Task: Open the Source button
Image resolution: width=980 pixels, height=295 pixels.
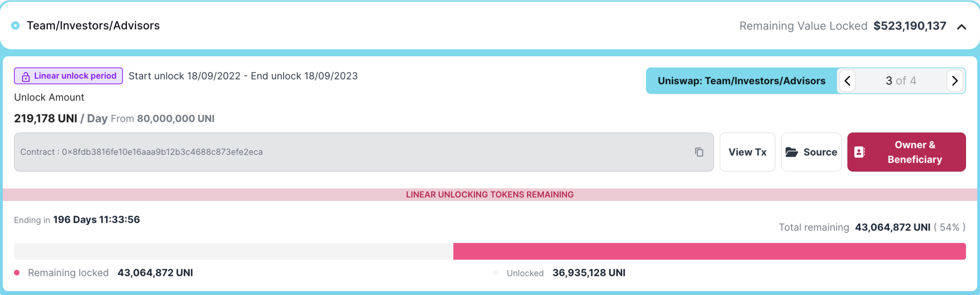Action: pos(811,152)
